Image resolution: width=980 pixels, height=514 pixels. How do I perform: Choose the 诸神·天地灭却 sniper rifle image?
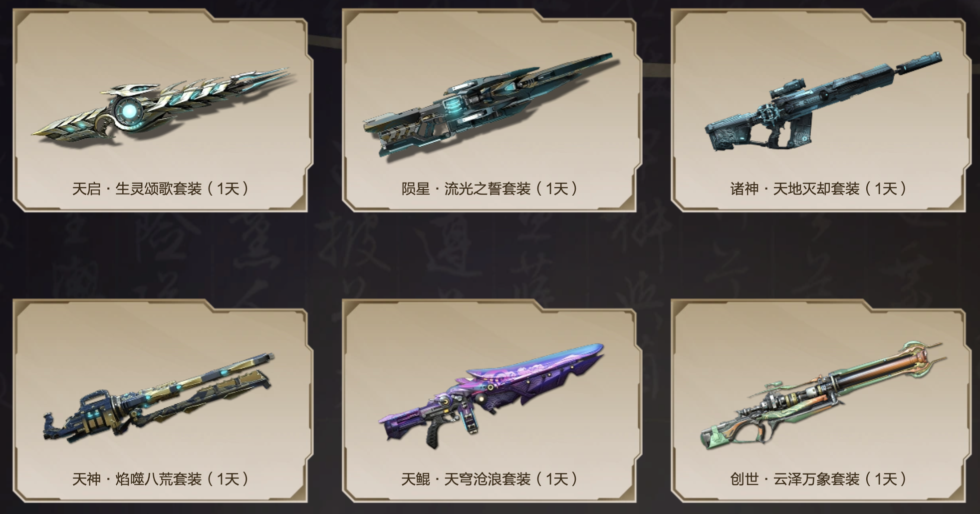[822, 101]
